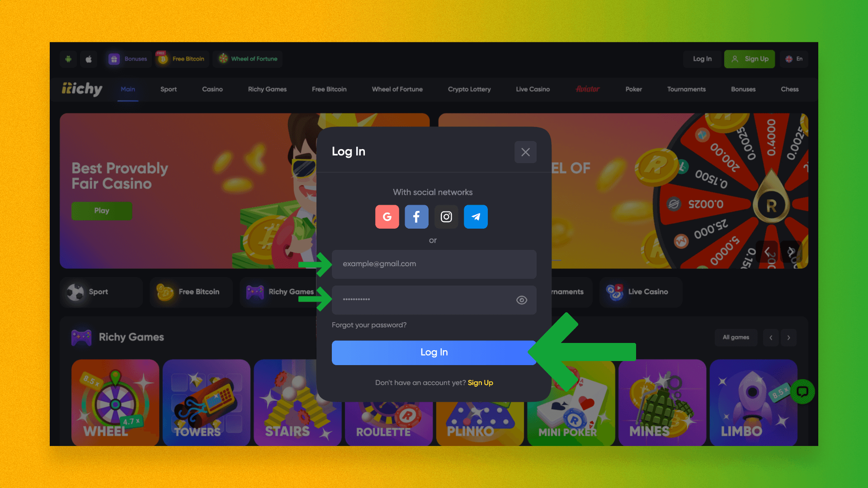The width and height of the screenshot is (868, 488).
Task: Click the Free Bitcoin header icon
Action: tap(164, 58)
